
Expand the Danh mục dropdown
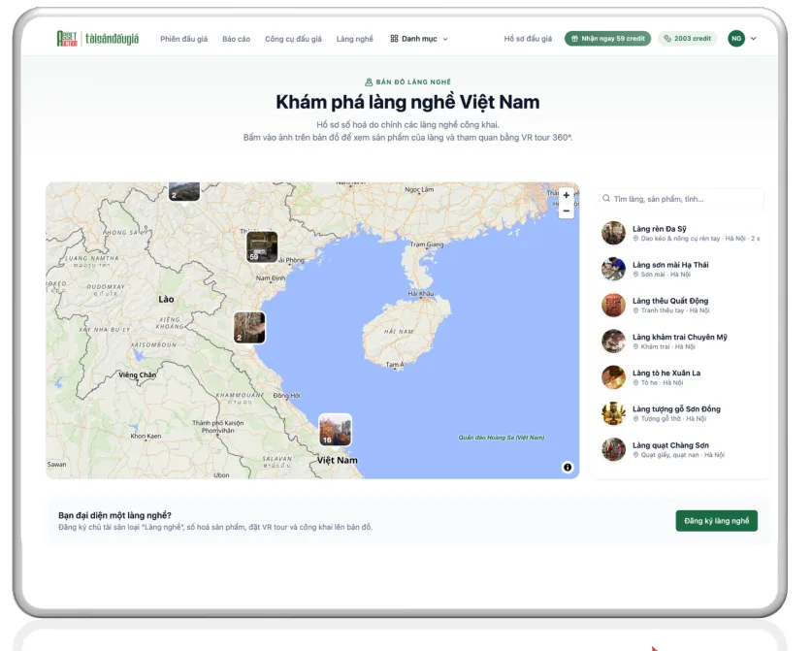point(419,39)
